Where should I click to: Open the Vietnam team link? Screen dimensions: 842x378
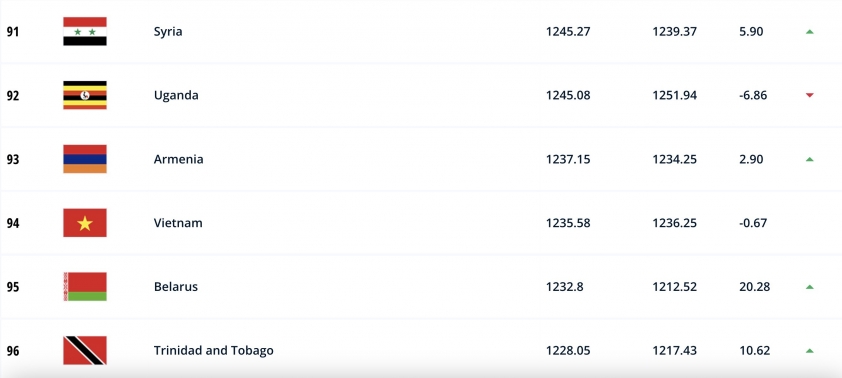pyautogui.click(x=178, y=223)
